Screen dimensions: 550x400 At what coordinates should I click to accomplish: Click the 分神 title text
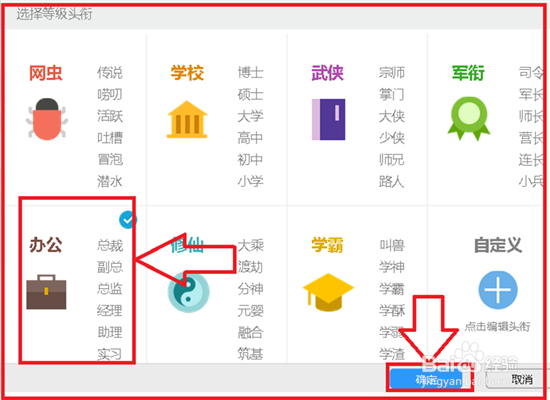click(250, 289)
